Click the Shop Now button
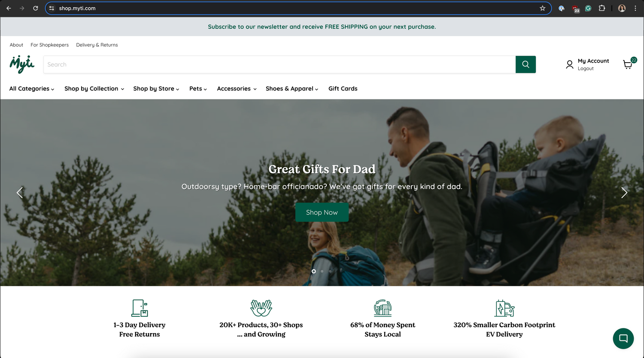 coord(322,212)
